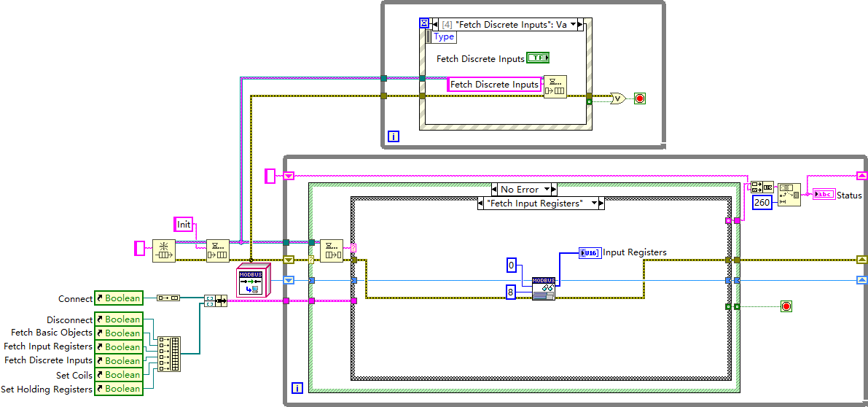868x407 pixels.
Task: Select the Modbus read input registers node
Action: (543, 289)
